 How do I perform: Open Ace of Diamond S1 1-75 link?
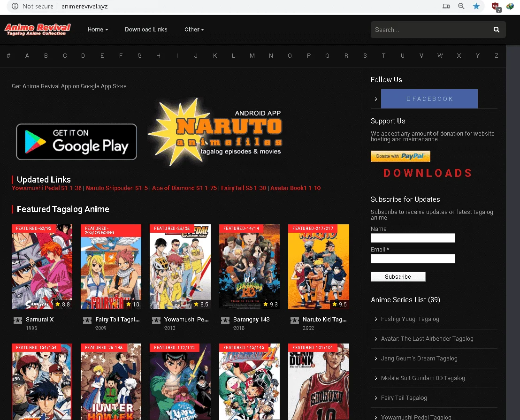click(184, 188)
